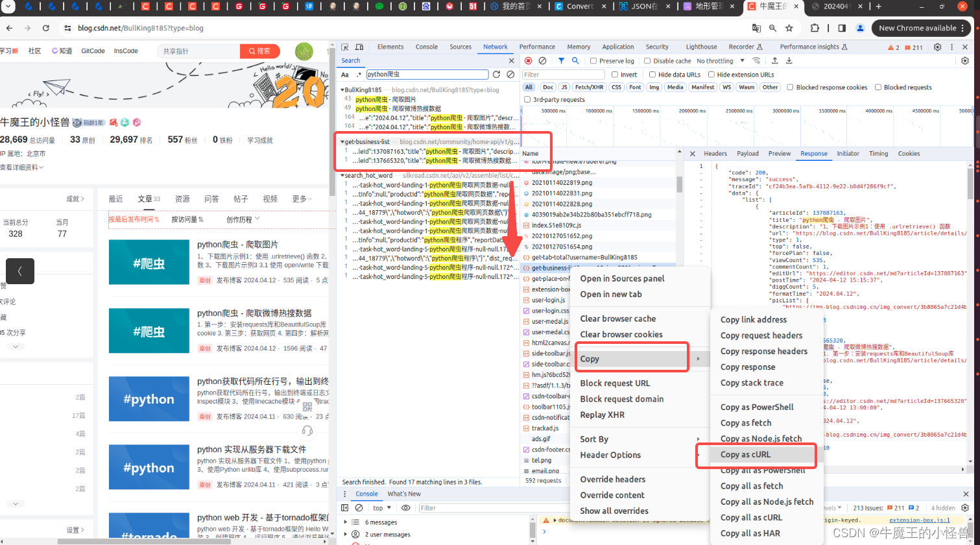
Task: Expand the 6 messages console group
Action: (346, 522)
